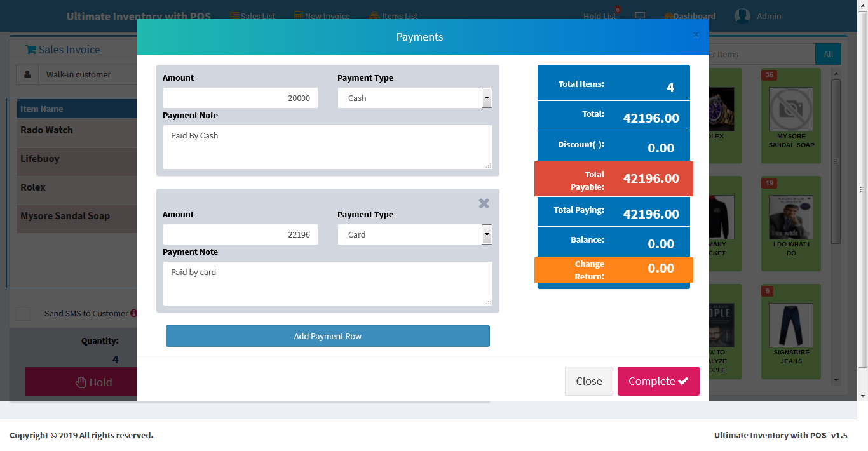Open the Cash payment type dropdown
Image resolution: width=868 pixels, height=451 pixels.
point(415,98)
